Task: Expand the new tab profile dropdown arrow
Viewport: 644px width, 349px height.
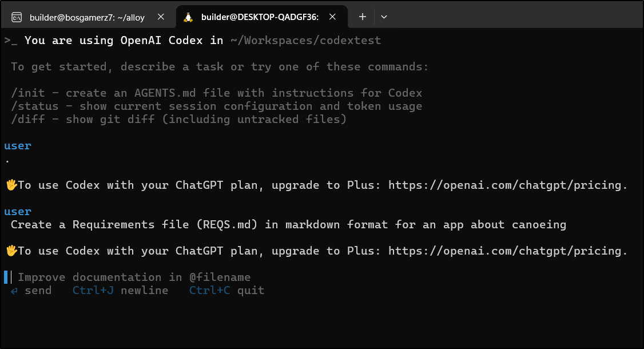Action: tap(384, 17)
